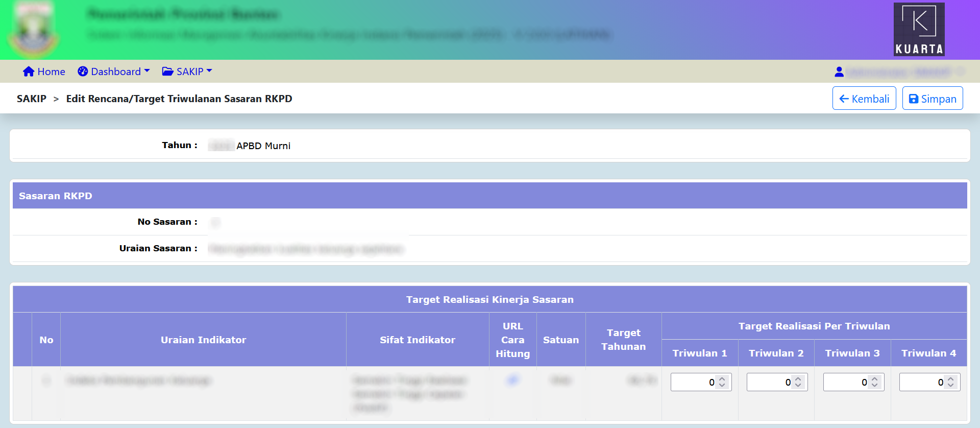The image size is (980, 428).
Task: Increase the Triwulan 3 value with up arrow
Action: [874, 379]
